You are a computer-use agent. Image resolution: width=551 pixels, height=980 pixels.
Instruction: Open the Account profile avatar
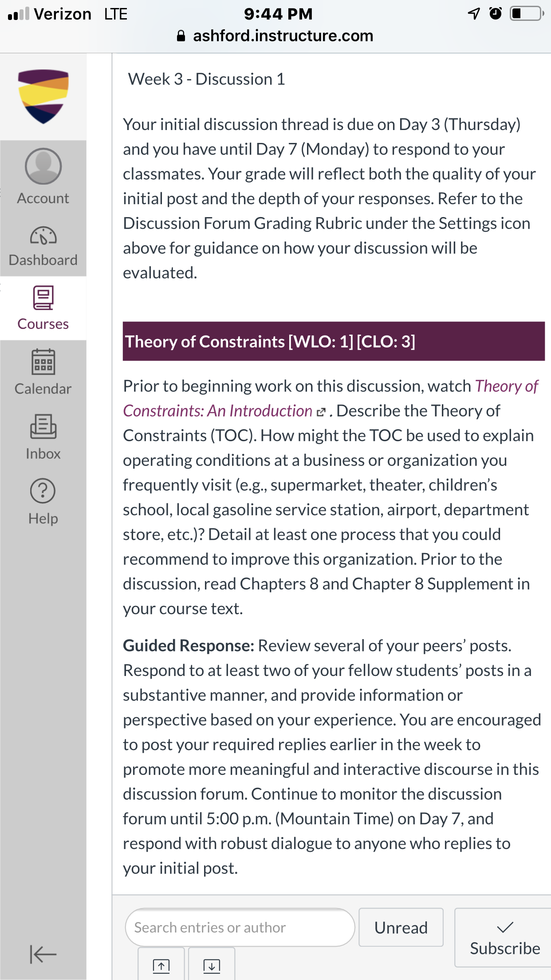coord(43,166)
